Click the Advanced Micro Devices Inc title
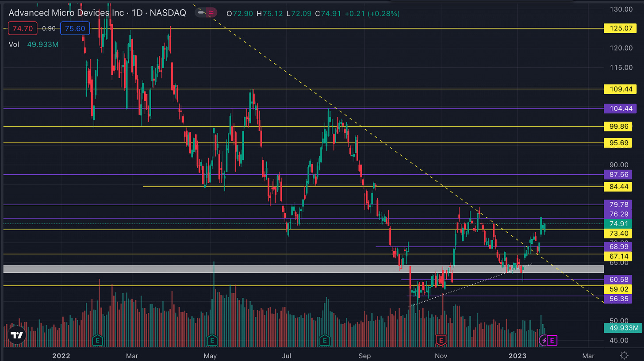 [x=66, y=13]
